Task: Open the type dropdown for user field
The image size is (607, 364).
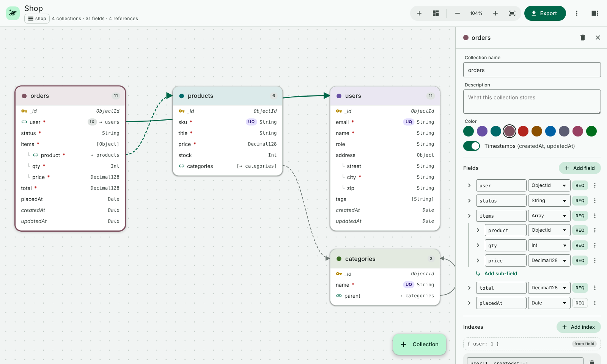Action: tap(549, 185)
